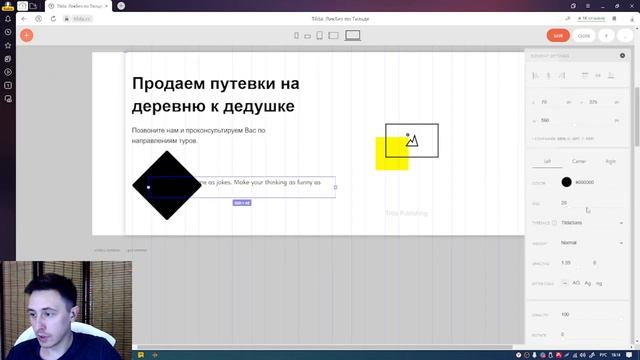The height and width of the screenshot is (360, 640).
Task: Click the browser back arrow
Action: tap(24, 19)
